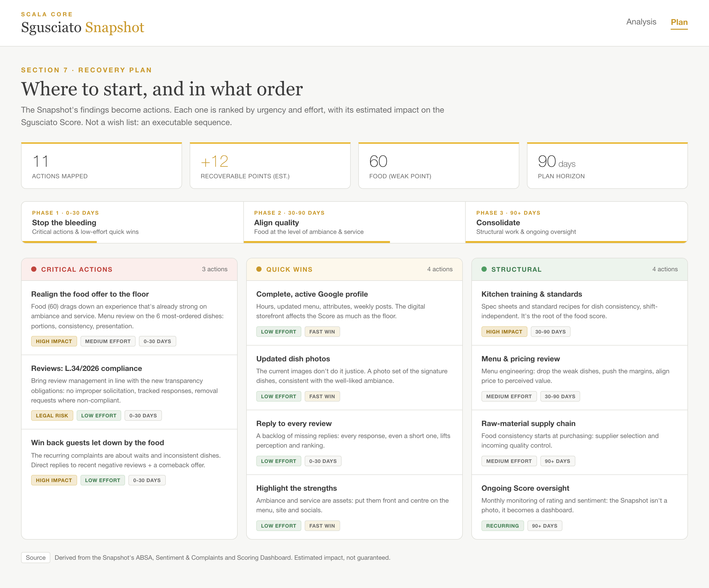Click '3 actions' count in Critical Actions

(x=215, y=269)
